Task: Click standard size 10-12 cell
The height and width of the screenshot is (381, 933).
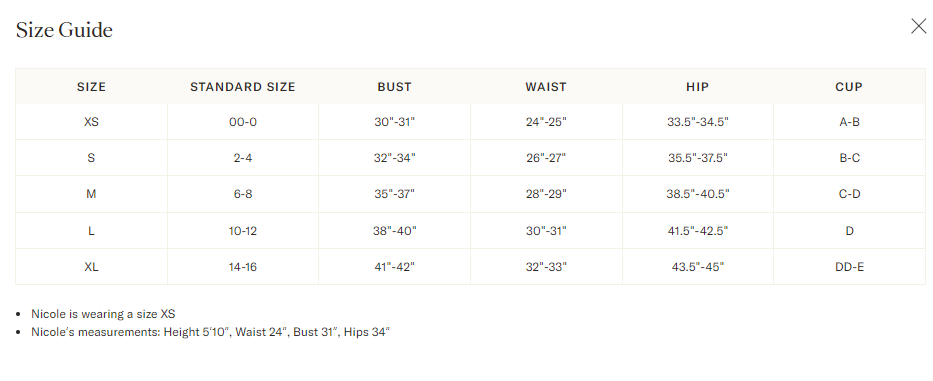Action: click(x=243, y=230)
